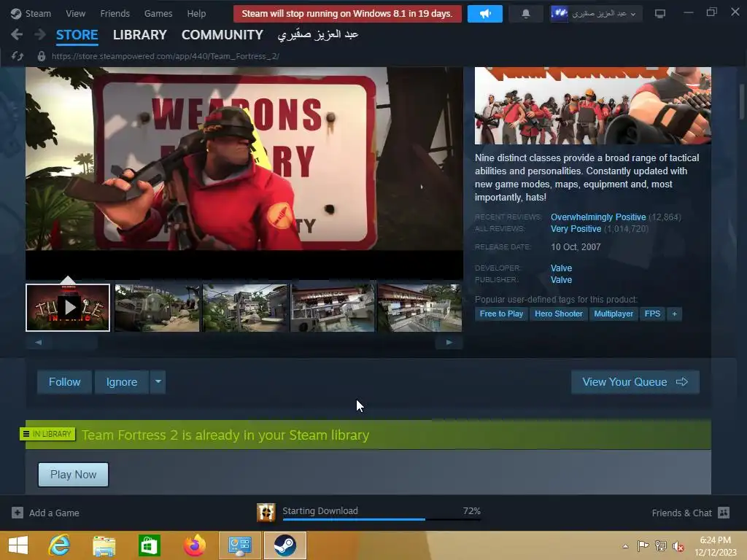The width and height of the screenshot is (747, 560).
Task: Click the thumbnail strip scrollbar handle
Action: point(75,343)
